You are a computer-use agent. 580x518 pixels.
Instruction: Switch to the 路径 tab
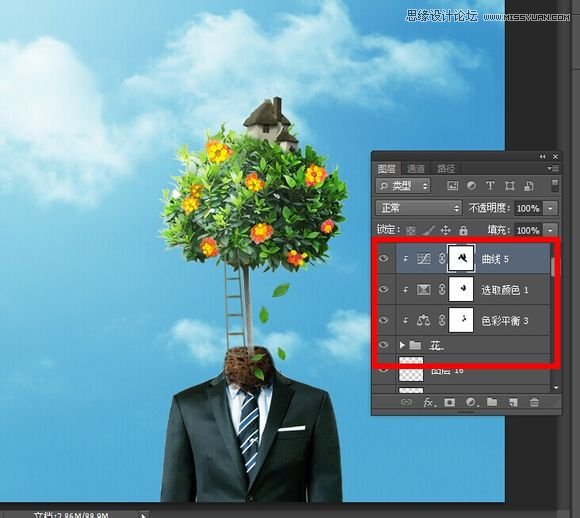pyautogui.click(x=446, y=169)
